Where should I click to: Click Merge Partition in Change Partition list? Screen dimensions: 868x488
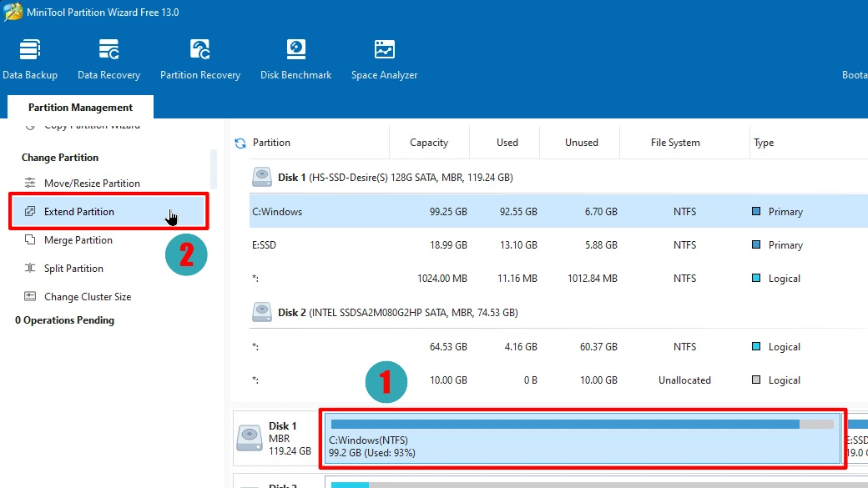tap(78, 240)
